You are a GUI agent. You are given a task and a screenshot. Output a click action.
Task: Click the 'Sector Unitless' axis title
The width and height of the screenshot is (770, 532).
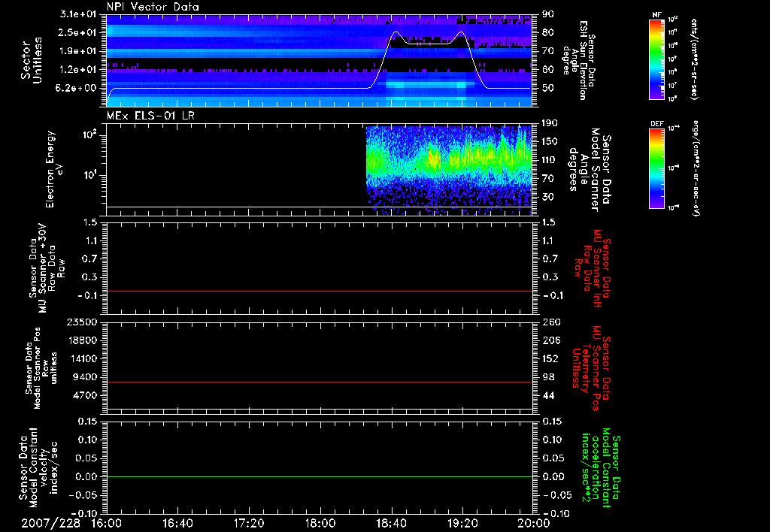coord(32,60)
